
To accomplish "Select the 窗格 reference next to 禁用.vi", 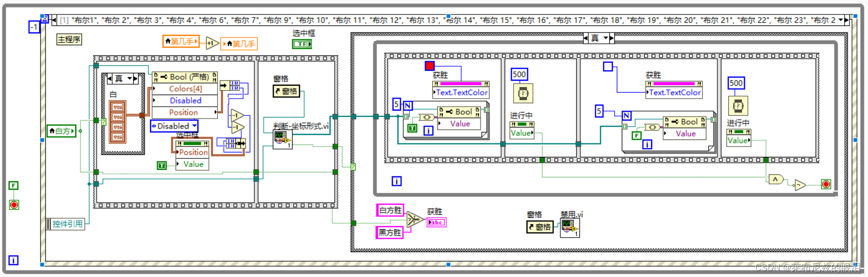I will [x=540, y=227].
